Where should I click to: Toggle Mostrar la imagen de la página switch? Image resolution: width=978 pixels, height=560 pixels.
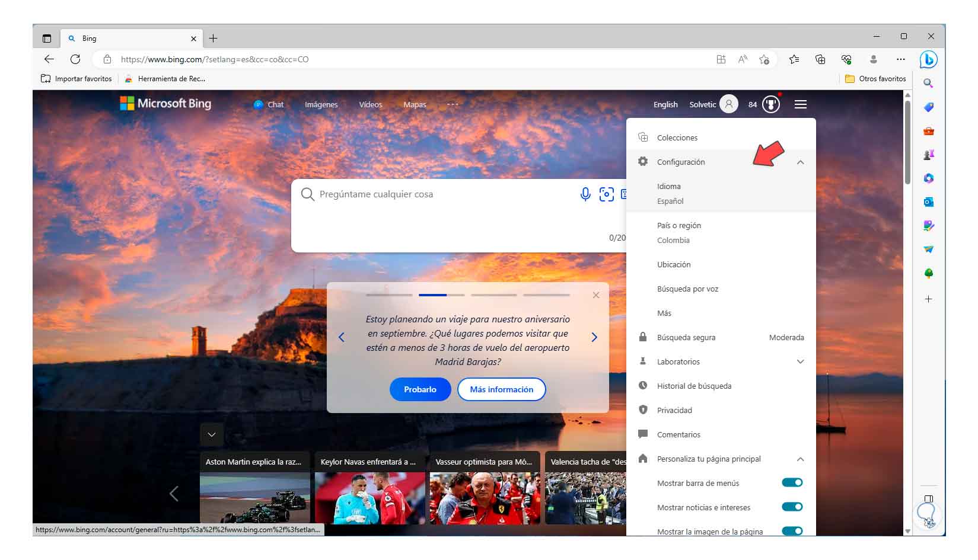click(x=792, y=532)
